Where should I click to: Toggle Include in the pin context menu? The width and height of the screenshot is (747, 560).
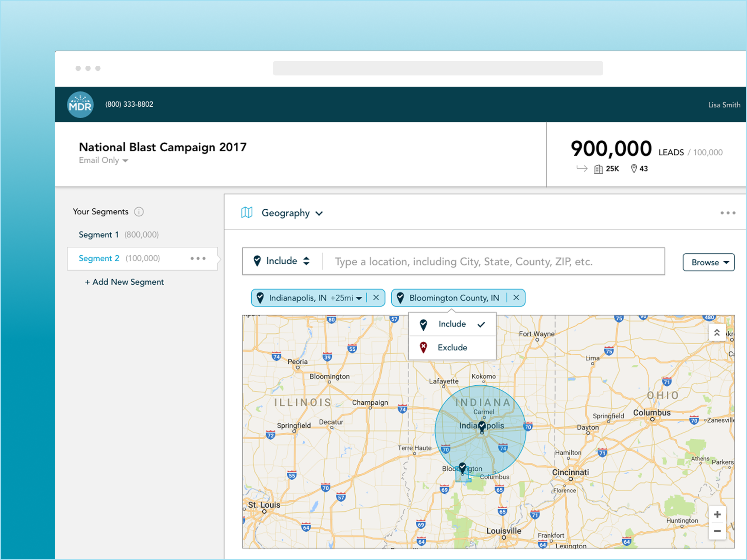click(x=452, y=324)
